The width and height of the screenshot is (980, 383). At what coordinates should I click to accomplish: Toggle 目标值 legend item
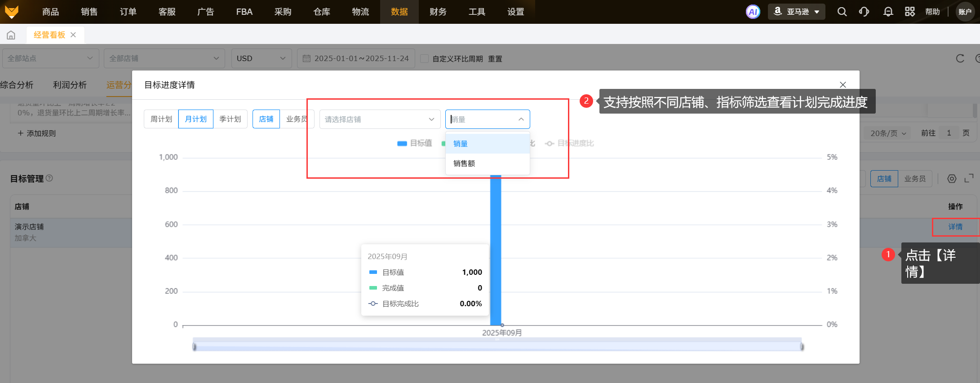click(x=415, y=143)
